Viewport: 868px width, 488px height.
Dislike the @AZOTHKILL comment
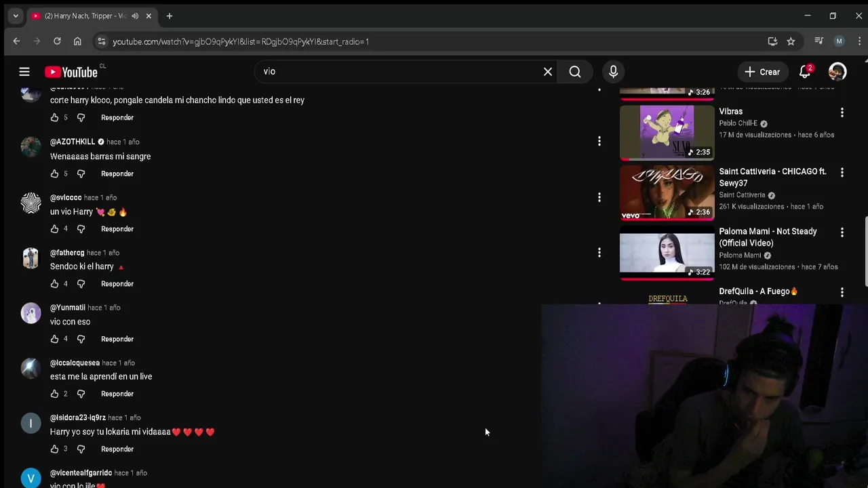[x=81, y=174]
